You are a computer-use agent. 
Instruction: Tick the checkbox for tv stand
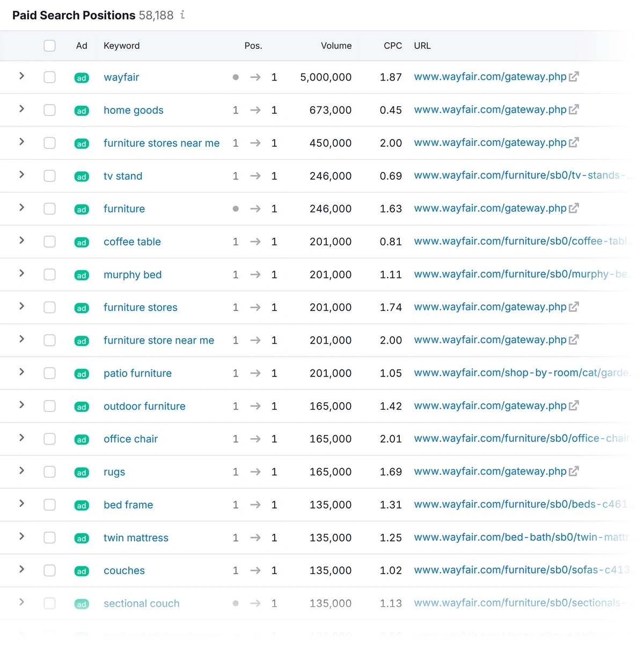[50, 176]
